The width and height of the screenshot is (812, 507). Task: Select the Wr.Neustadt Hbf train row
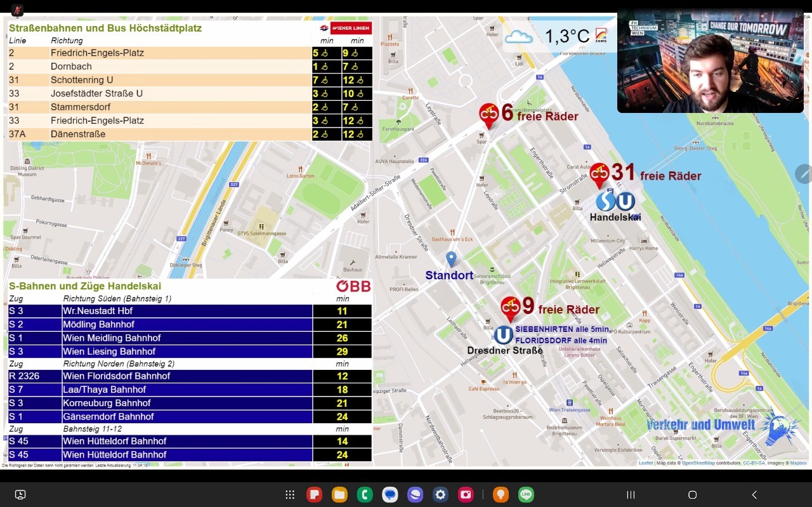pos(190,311)
